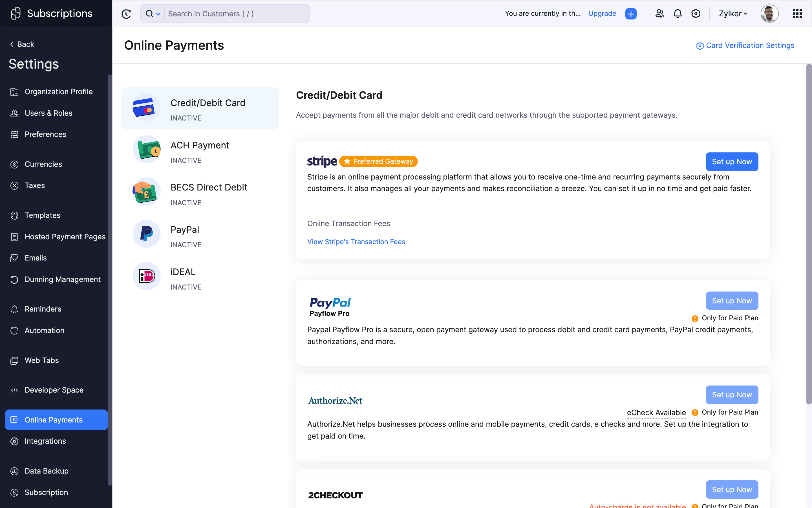The width and height of the screenshot is (812, 508).
Task: Open the apps grid launcher
Action: (x=797, y=14)
